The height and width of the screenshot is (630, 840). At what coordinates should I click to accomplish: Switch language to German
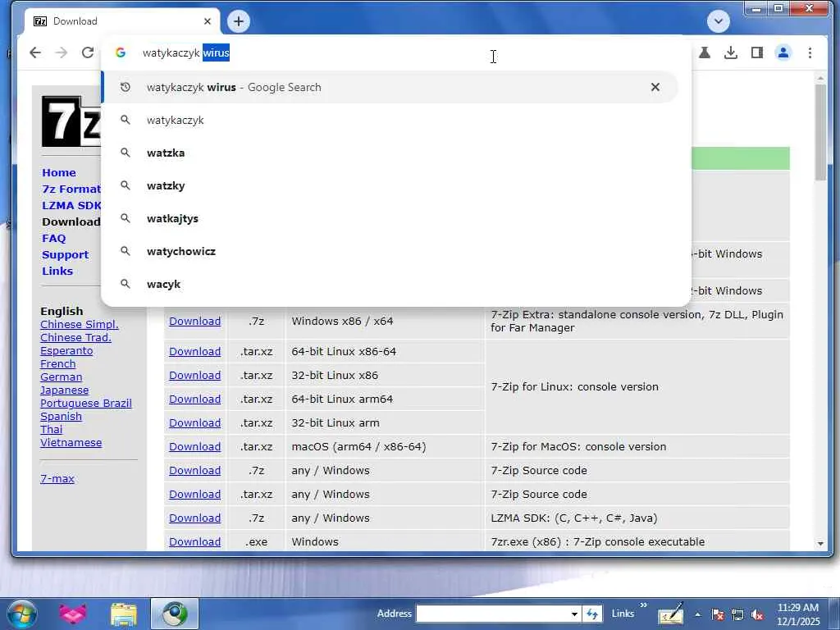(61, 377)
